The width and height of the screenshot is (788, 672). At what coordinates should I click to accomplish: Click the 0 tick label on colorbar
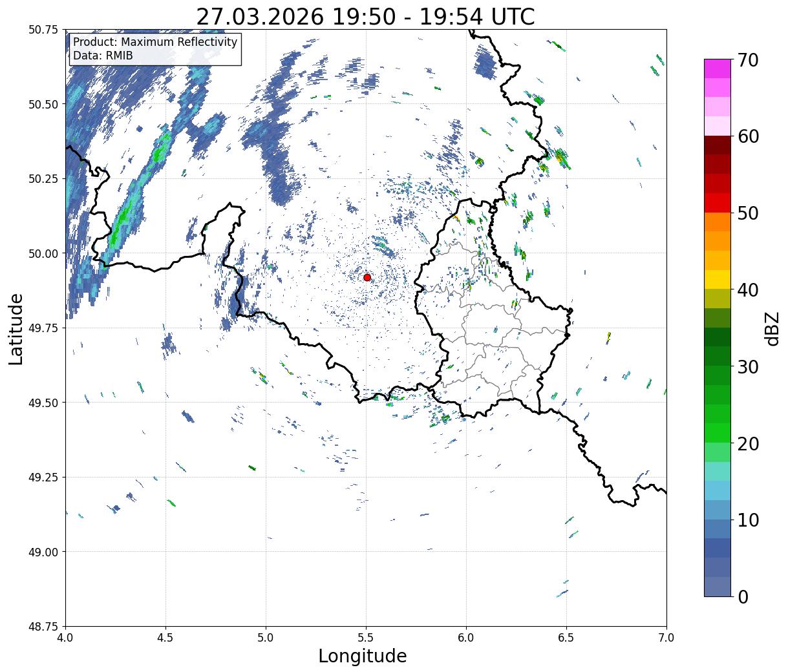[x=743, y=597]
